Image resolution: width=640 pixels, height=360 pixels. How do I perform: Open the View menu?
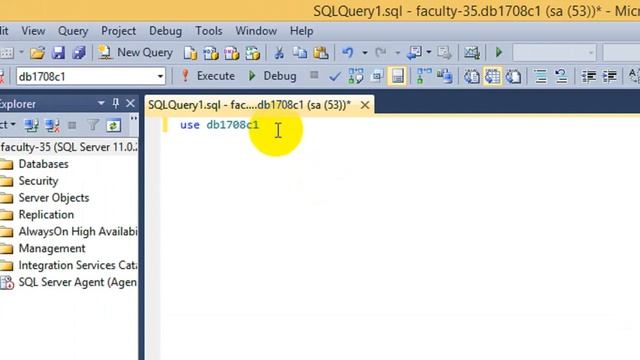point(33,31)
